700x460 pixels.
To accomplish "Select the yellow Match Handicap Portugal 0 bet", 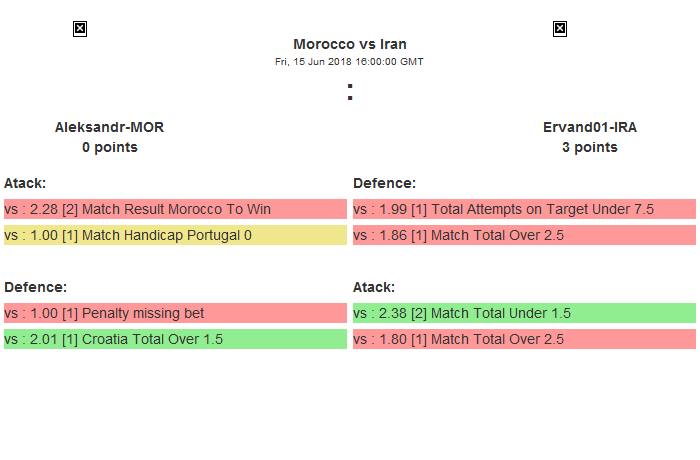I will 175,235.
